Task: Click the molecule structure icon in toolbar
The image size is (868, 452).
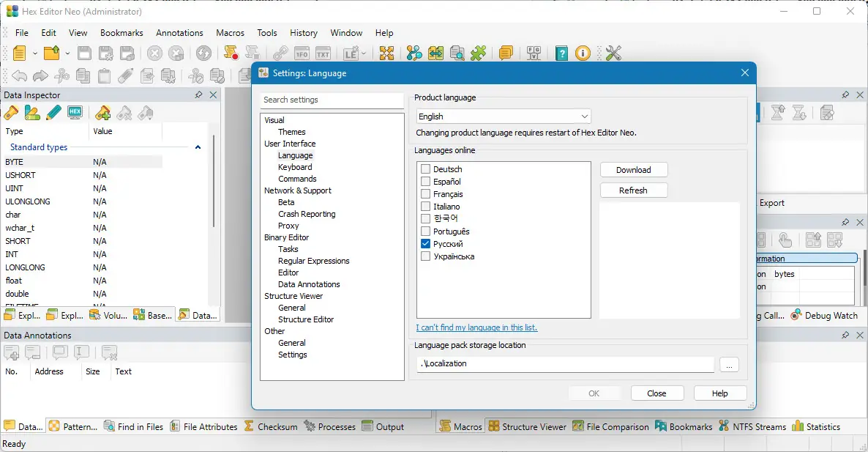Action: [414, 53]
